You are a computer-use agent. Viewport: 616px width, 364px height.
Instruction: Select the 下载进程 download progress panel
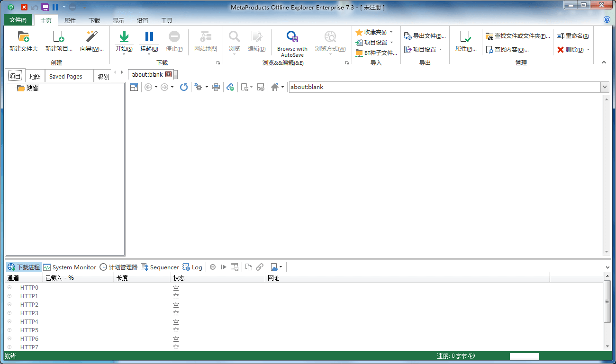click(x=24, y=267)
